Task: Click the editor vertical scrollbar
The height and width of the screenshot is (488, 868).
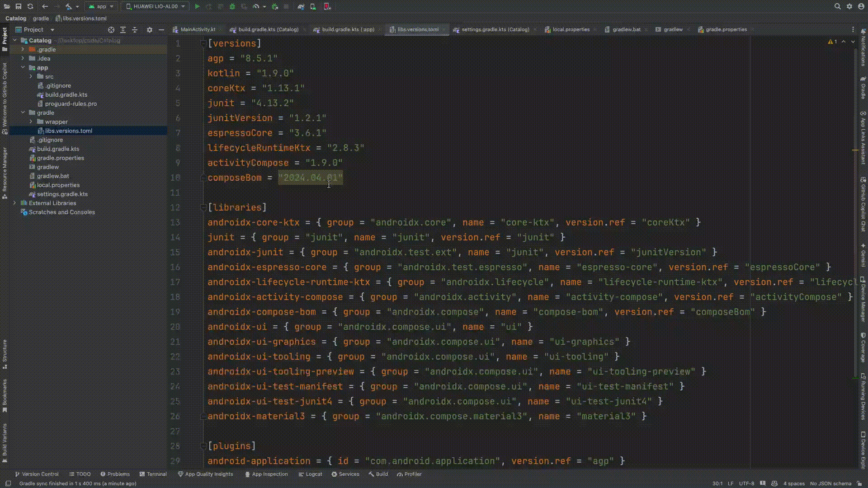Action: pyautogui.click(x=855, y=203)
